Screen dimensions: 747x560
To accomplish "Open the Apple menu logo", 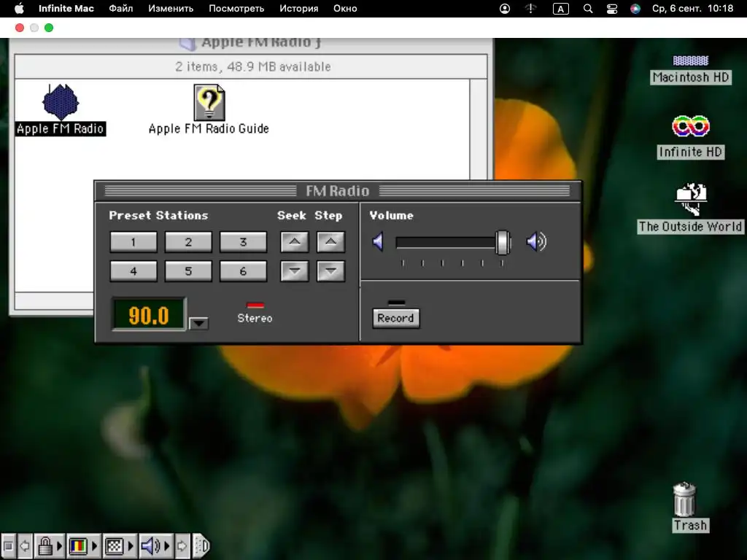I will point(19,9).
